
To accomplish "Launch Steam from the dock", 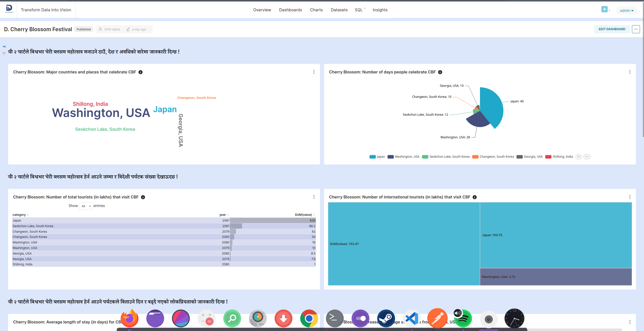I will 386,318.
